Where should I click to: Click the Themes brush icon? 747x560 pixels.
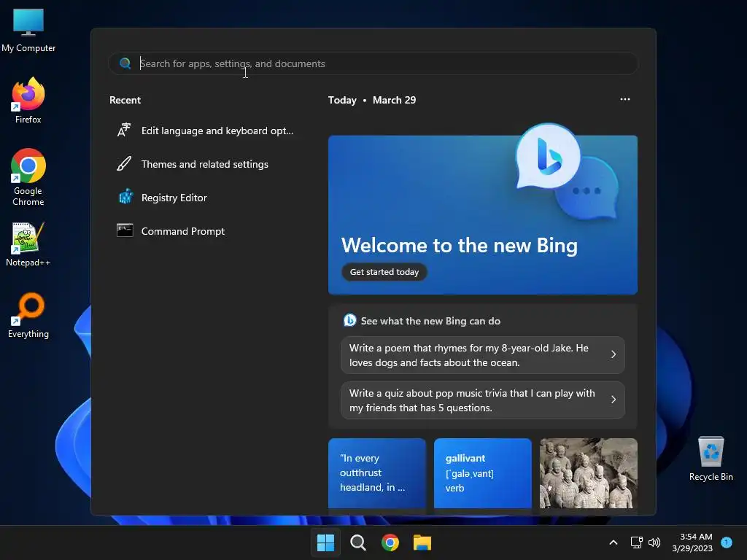pyautogui.click(x=124, y=164)
